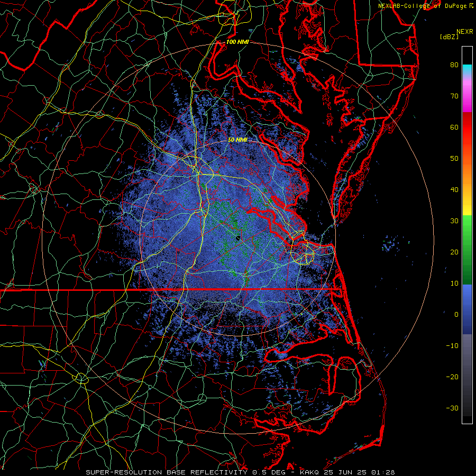Click the 50 dBZ value on the legend

tap(454, 159)
